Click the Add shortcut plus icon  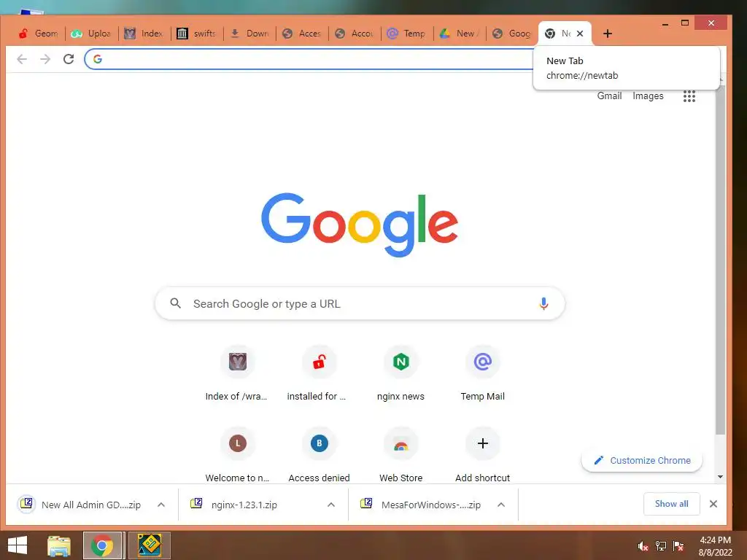(483, 443)
